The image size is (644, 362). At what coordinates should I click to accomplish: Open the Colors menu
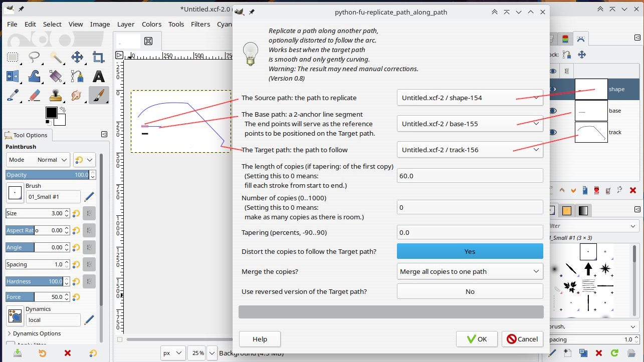(x=151, y=24)
